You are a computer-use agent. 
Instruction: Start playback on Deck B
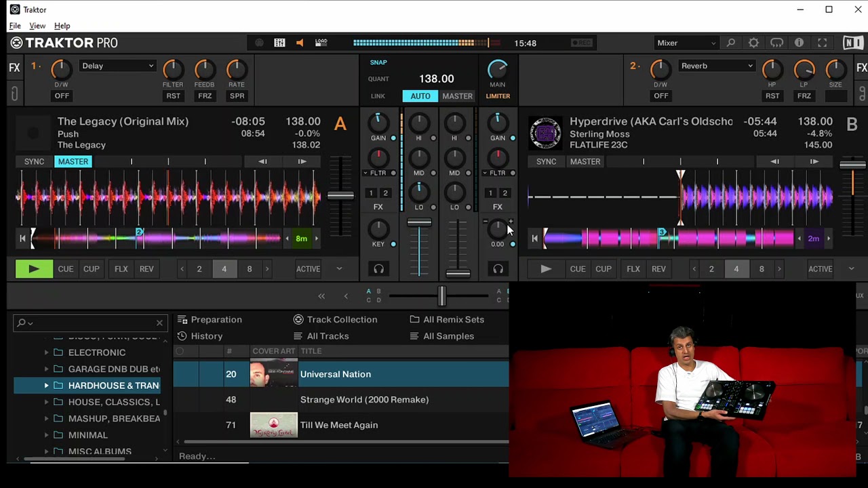coord(546,269)
